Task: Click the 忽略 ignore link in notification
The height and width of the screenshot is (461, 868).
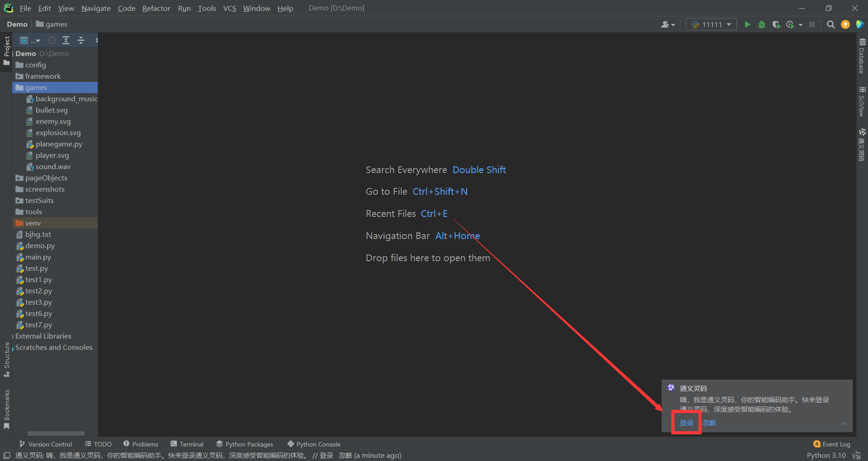Action: pos(709,423)
